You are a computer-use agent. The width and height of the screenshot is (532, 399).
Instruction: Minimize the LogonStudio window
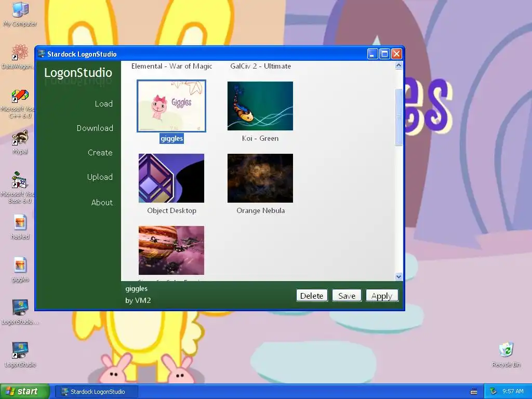coord(372,54)
